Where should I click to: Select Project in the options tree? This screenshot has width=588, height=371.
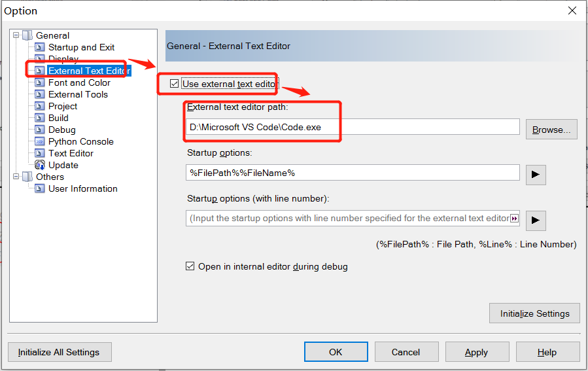[63, 106]
